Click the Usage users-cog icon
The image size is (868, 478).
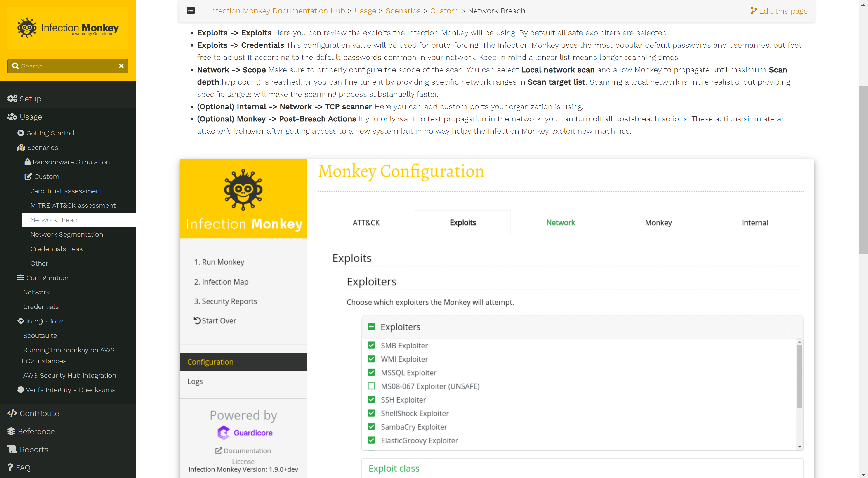click(x=12, y=117)
